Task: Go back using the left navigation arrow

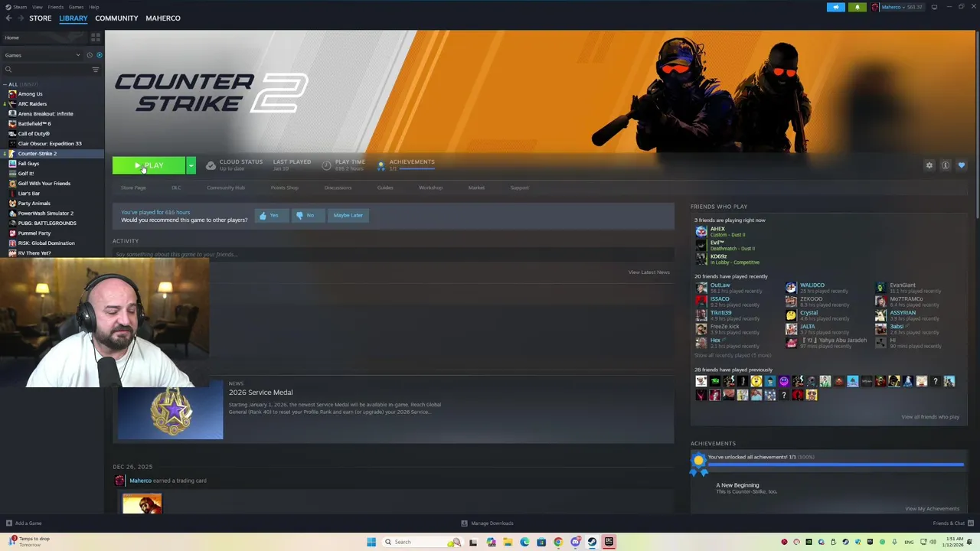Action: (8, 18)
